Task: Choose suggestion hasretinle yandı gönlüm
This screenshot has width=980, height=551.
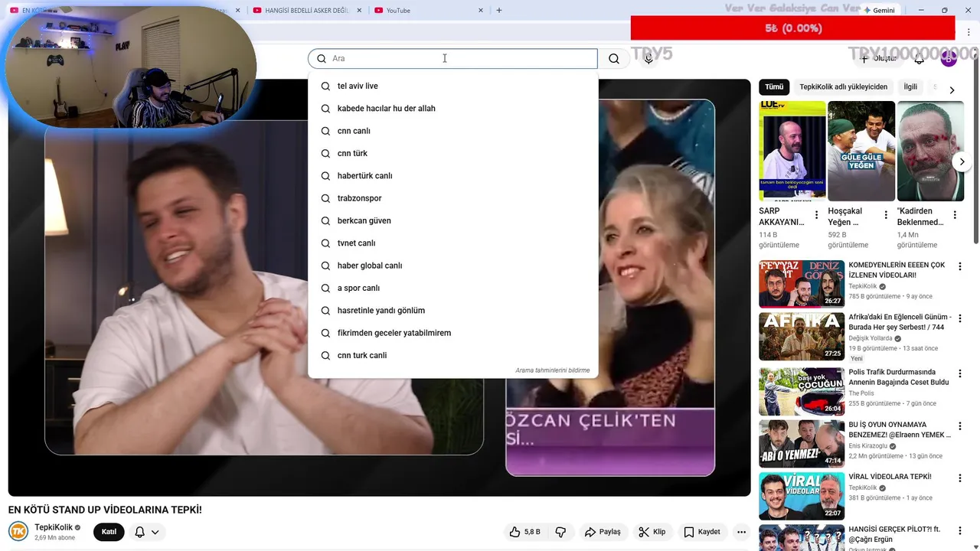Action: [452, 311]
